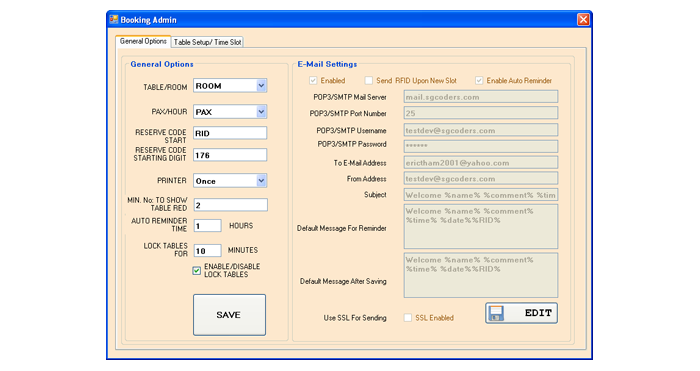Click the To E-Mail Address field
The width and height of the screenshot is (700, 371).
tap(481, 163)
